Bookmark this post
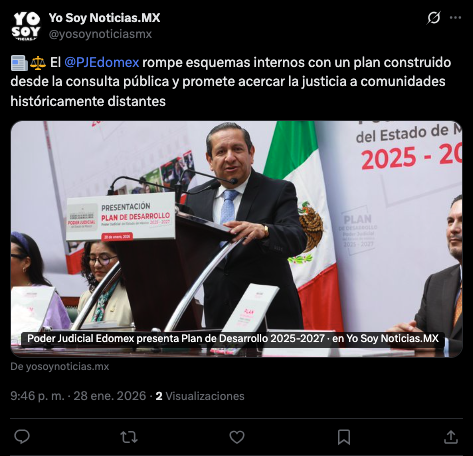473x456 pixels. click(344, 437)
